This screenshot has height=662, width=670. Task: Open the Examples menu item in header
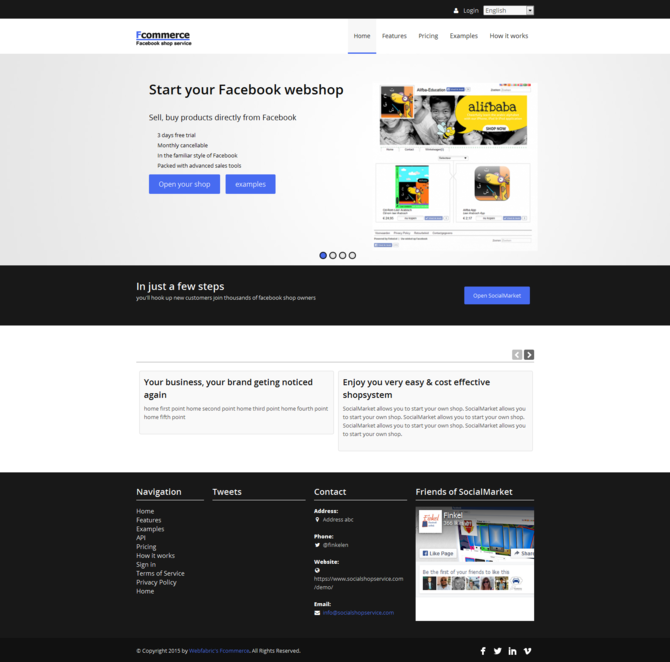(x=464, y=36)
